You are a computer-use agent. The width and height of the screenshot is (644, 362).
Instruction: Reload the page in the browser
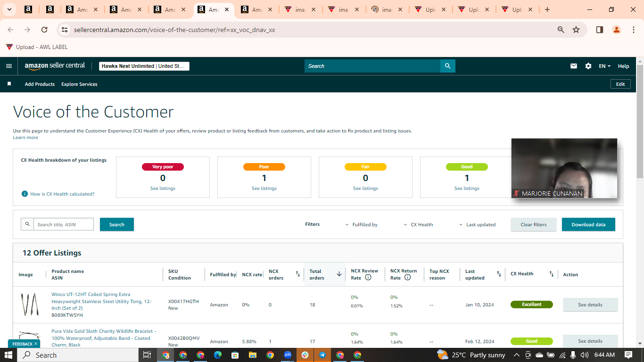point(44,30)
